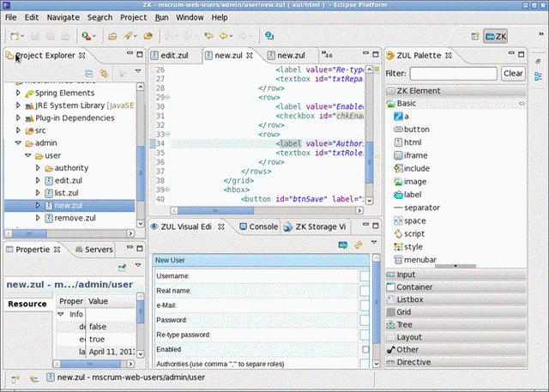Viewport: 549px width, 392px height.
Task: Select list.zul in project tree
Action: point(66,193)
